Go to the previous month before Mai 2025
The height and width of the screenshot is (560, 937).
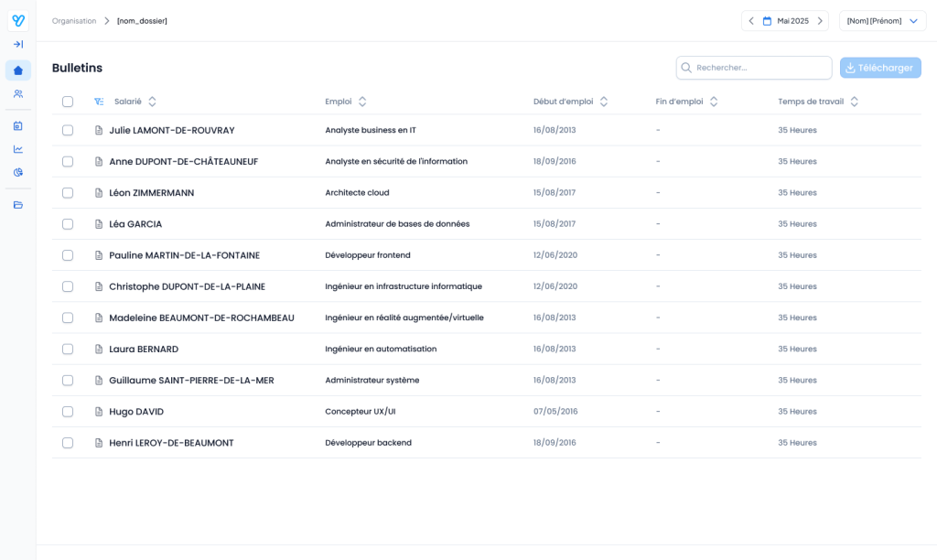pos(751,21)
